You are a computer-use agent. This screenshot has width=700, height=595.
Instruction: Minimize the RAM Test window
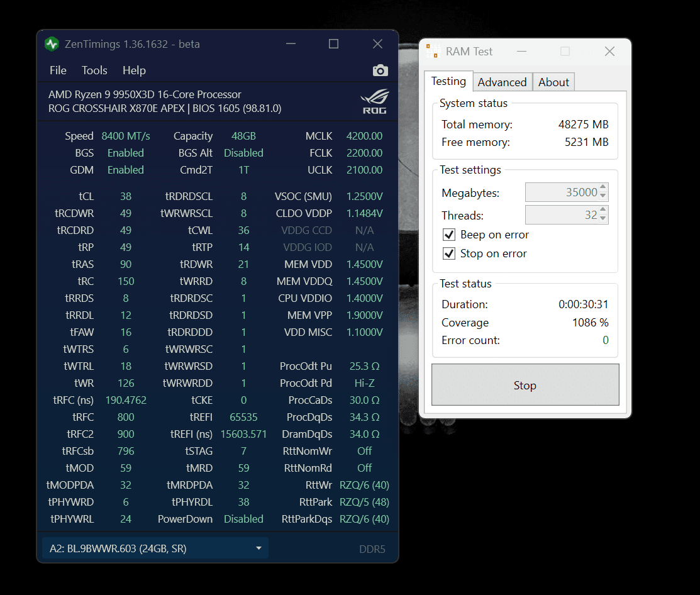(521, 52)
